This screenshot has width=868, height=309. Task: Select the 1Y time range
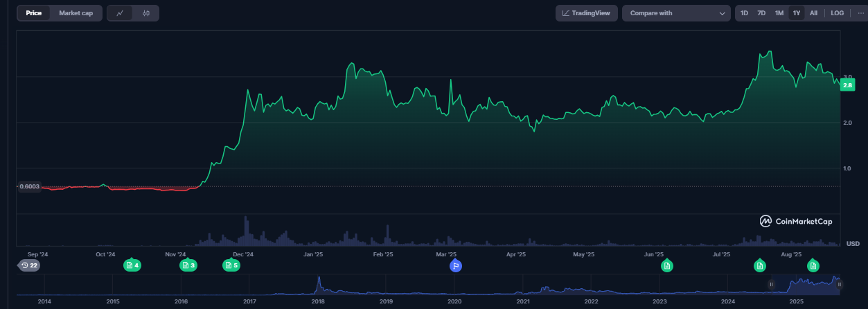[797, 13]
